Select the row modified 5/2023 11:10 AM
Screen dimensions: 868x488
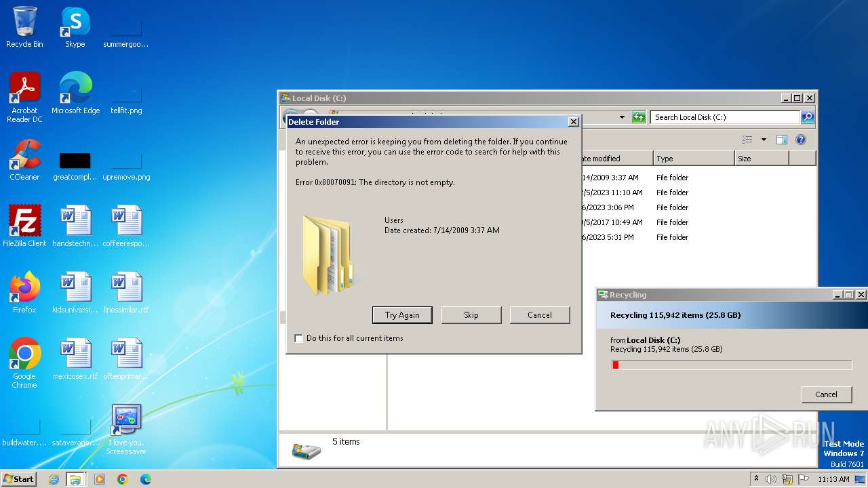[x=698, y=192]
